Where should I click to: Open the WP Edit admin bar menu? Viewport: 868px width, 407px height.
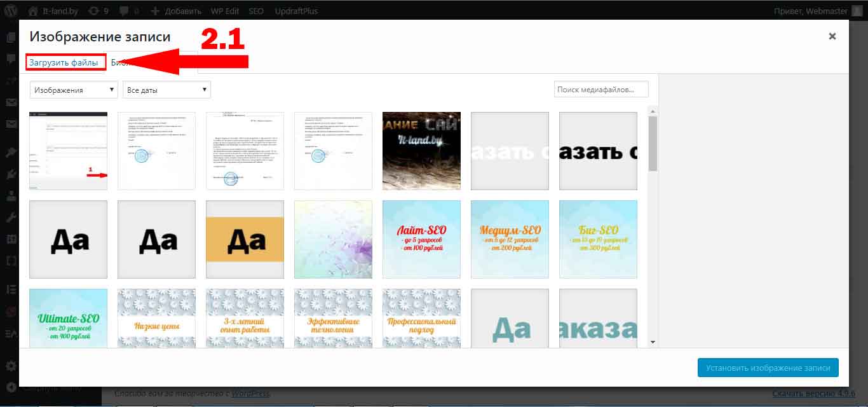(x=224, y=11)
